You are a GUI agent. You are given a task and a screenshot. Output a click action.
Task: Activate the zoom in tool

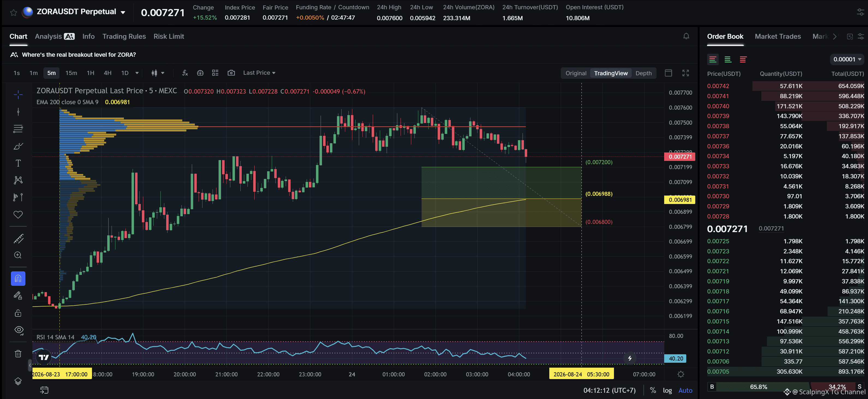(18, 255)
